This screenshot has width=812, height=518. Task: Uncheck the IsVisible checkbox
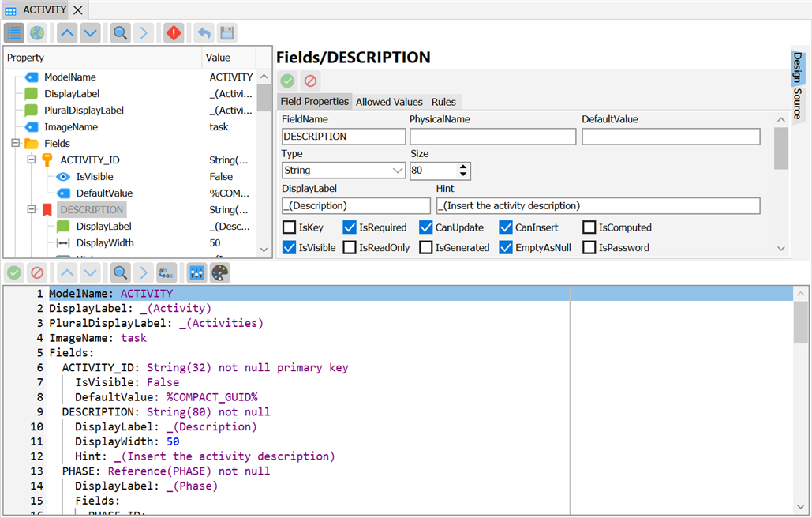click(289, 248)
